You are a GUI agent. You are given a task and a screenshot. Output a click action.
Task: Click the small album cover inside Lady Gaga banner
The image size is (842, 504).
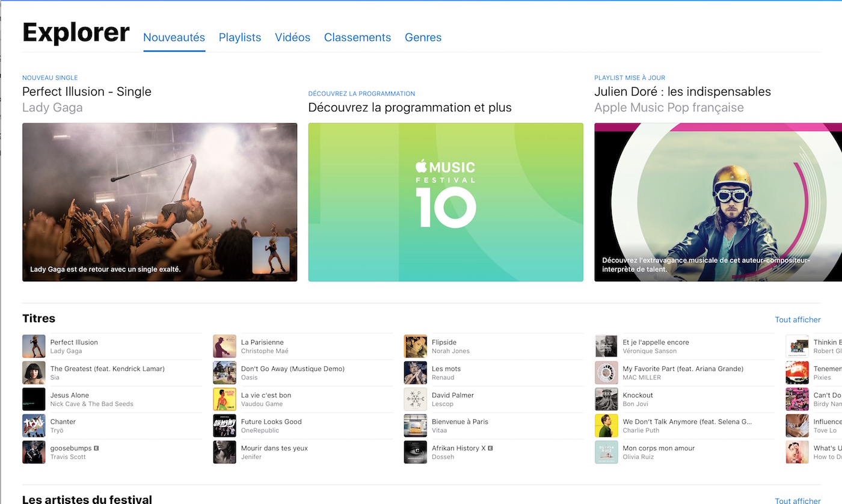[271, 255]
